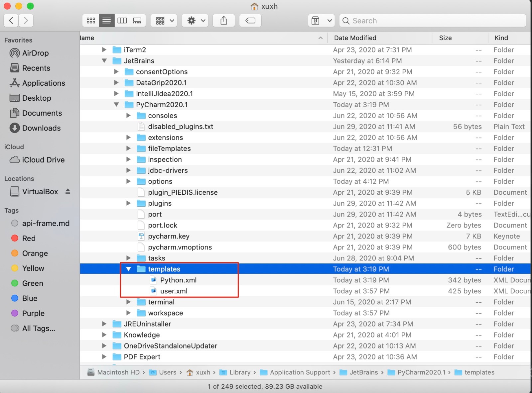Sort by the Kind column
The width and height of the screenshot is (532, 393).
coord(509,38)
